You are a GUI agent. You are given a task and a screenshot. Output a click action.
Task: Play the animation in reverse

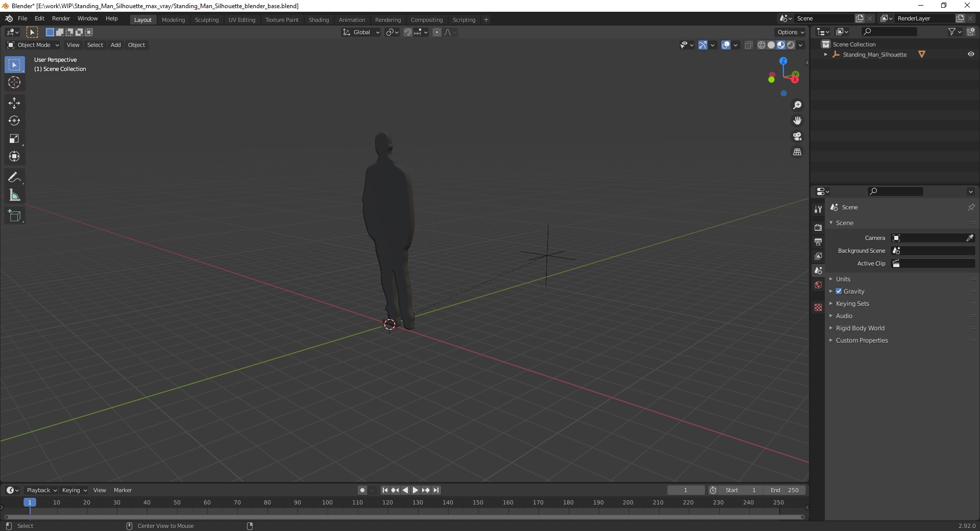coord(405,490)
